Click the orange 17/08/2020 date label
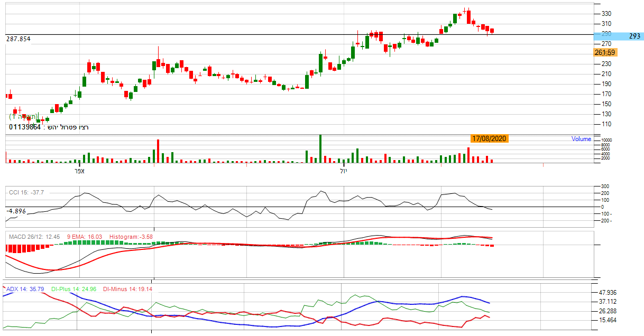Screen dimensions: 644x336 pos(489,138)
